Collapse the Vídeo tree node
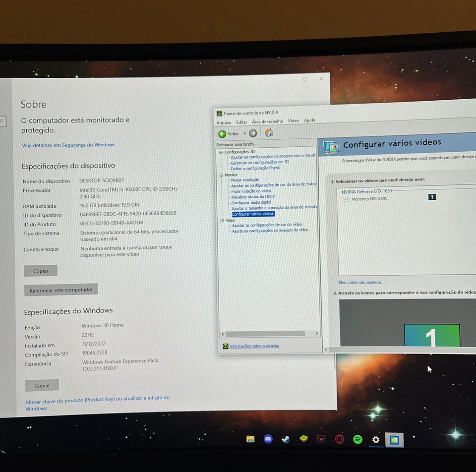476x472 pixels. click(x=222, y=221)
